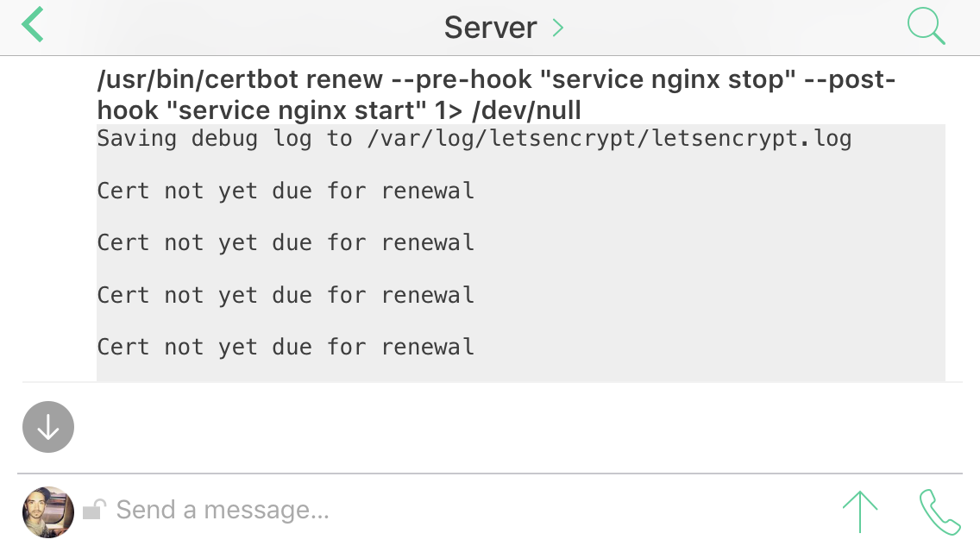The width and height of the screenshot is (980, 552).
Task: Open search with the magnifier icon
Action: [926, 26]
